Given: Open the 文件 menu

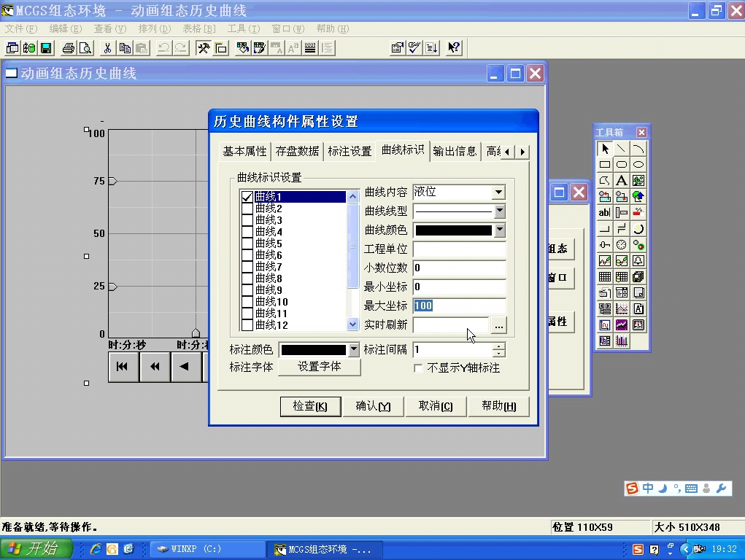Looking at the screenshot, I should 16,28.
